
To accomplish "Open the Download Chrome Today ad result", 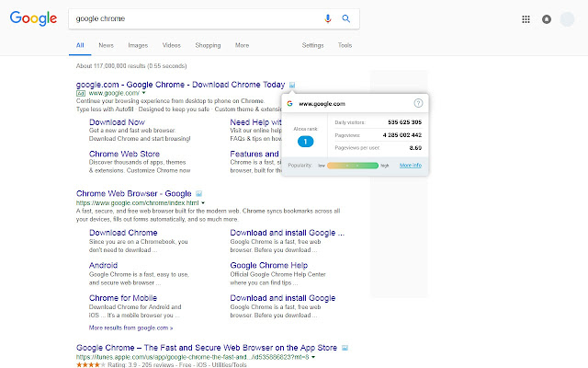I will coord(180,85).
